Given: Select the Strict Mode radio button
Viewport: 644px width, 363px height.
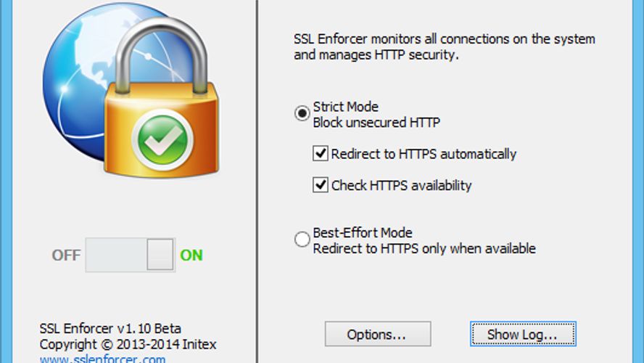Looking at the screenshot, I should (x=302, y=115).
